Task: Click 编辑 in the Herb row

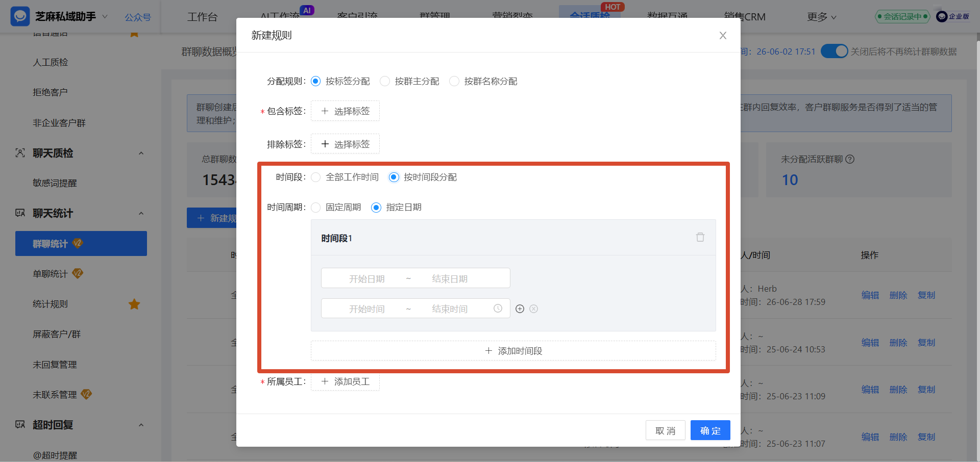Action: pos(870,295)
